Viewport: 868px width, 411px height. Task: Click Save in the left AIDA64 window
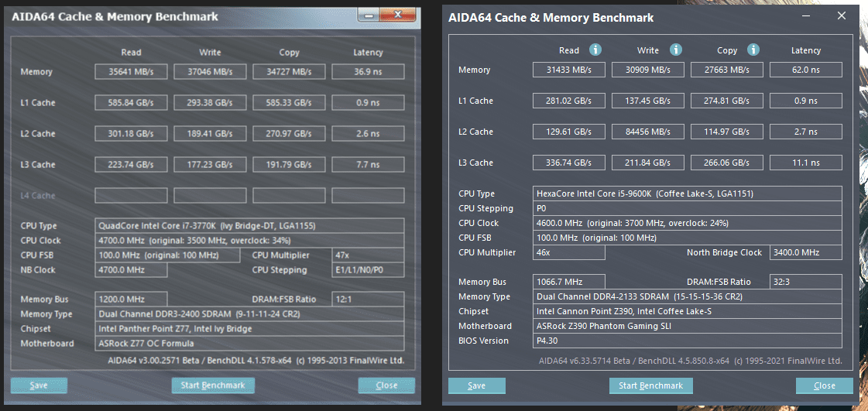coord(39,385)
